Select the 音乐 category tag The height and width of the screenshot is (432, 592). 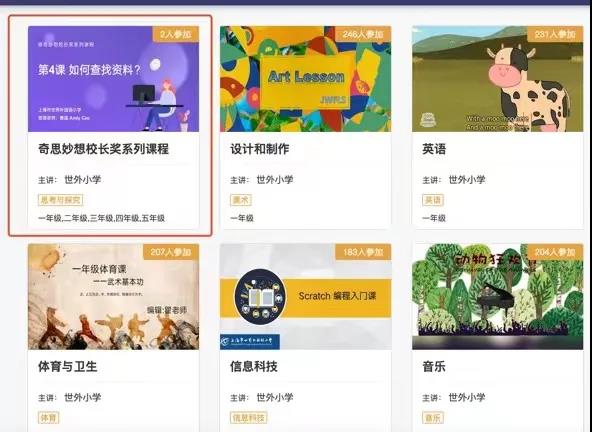point(433,418)
